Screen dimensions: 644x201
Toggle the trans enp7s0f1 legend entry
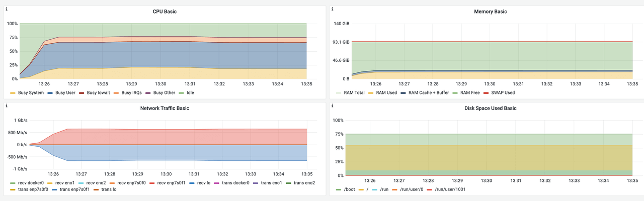click(75, 189)
